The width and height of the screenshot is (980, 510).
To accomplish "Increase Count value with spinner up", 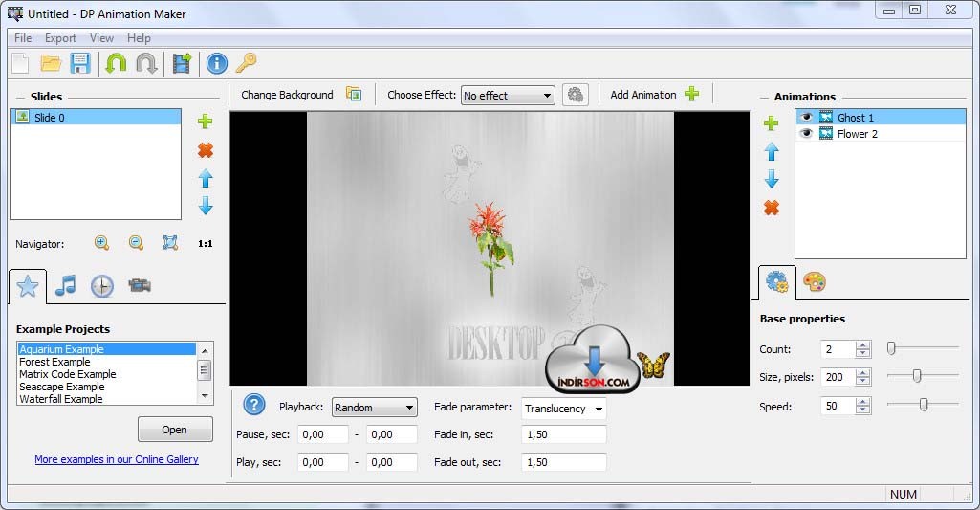I will click(x=863, y=344).
